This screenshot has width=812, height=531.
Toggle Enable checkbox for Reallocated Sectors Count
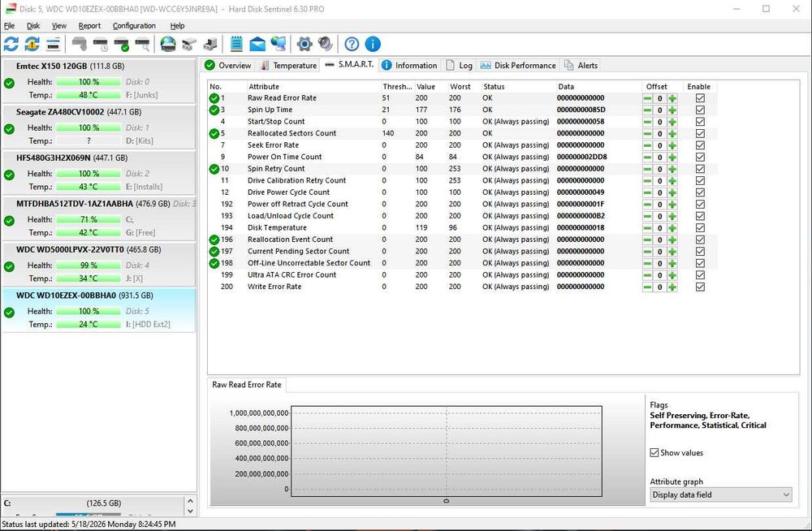coord(700,134)
